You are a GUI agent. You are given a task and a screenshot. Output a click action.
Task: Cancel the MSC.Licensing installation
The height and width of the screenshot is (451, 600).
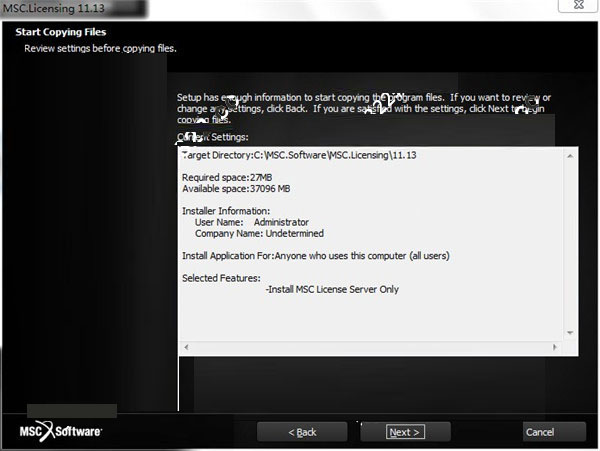[554, 432]
